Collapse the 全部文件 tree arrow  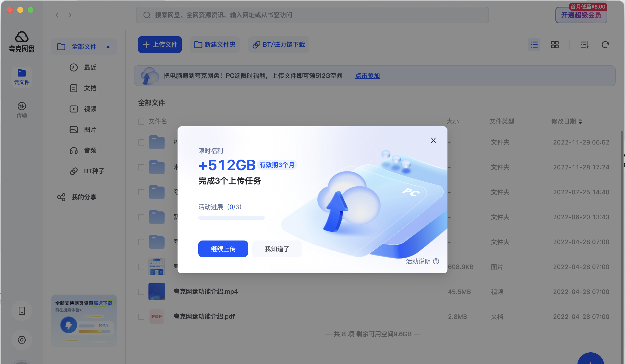pos(108,47)
